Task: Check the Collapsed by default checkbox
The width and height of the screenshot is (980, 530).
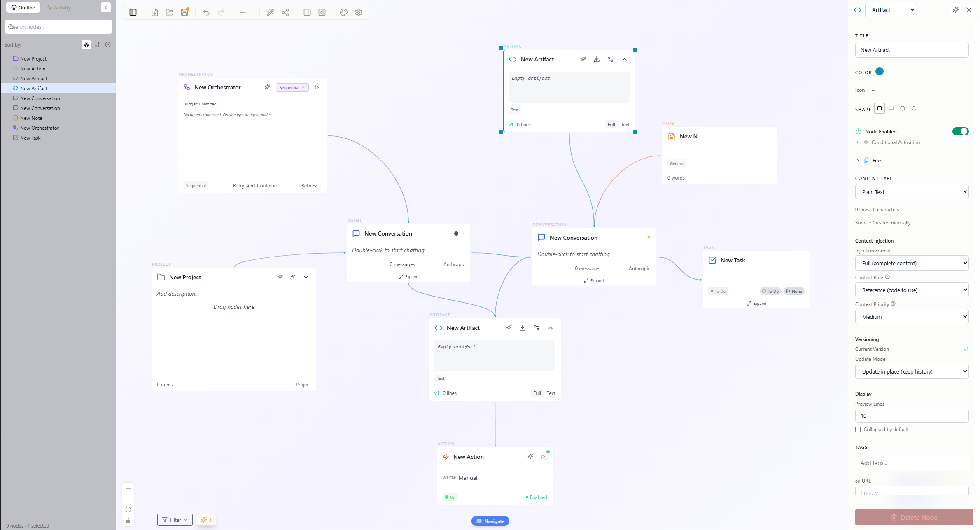Action: [x=858, y=429]
